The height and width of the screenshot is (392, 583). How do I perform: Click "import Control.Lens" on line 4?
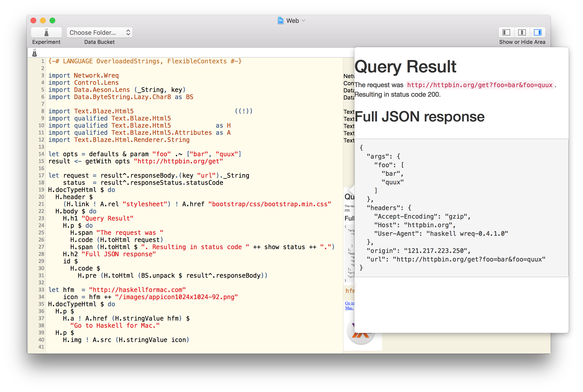84,83
